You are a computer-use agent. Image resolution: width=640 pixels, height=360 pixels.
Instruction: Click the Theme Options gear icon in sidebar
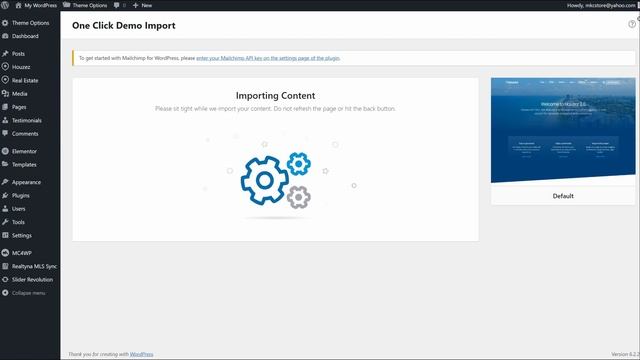pyautogui.click(x=5, y=23)
